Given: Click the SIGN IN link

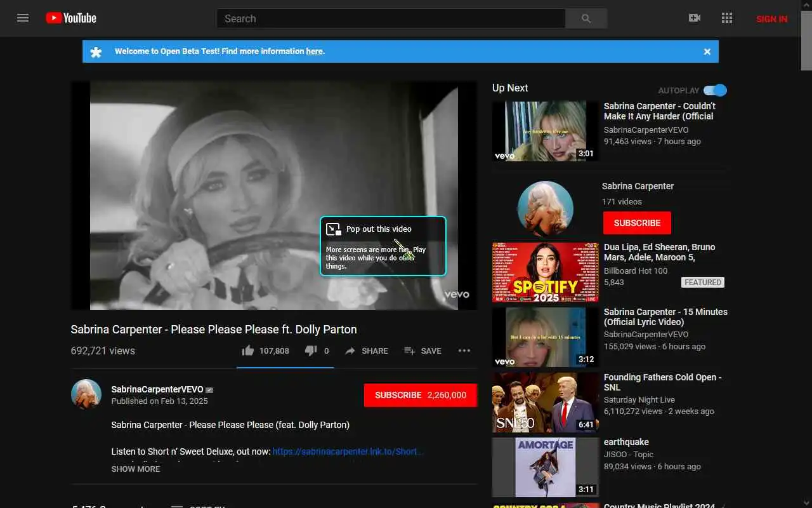Looking at the screenshot, I should 772,18.
